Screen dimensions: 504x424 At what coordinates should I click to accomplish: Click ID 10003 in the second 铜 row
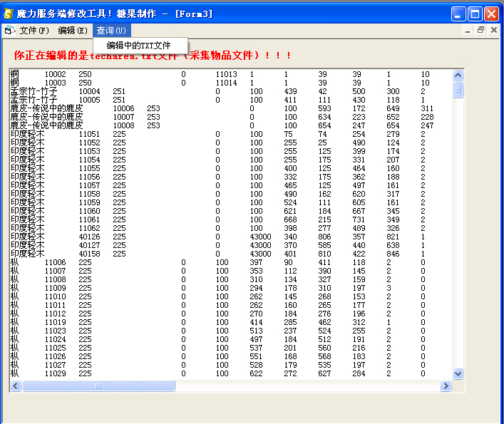(x=56, y=83)
